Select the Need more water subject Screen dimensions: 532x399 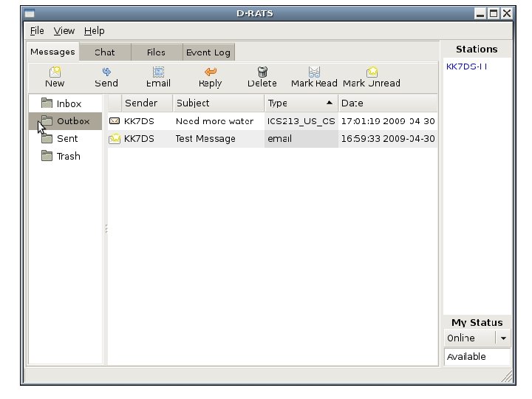[214, 121]
